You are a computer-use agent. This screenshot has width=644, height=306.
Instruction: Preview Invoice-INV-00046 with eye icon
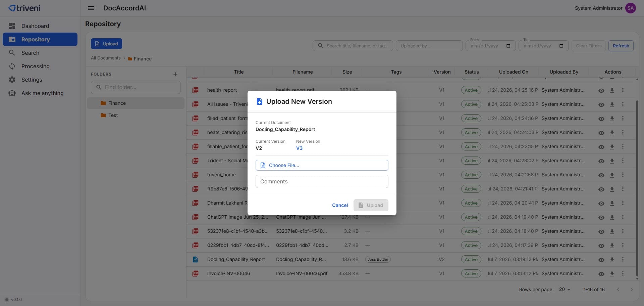click(x=601, y=274)
